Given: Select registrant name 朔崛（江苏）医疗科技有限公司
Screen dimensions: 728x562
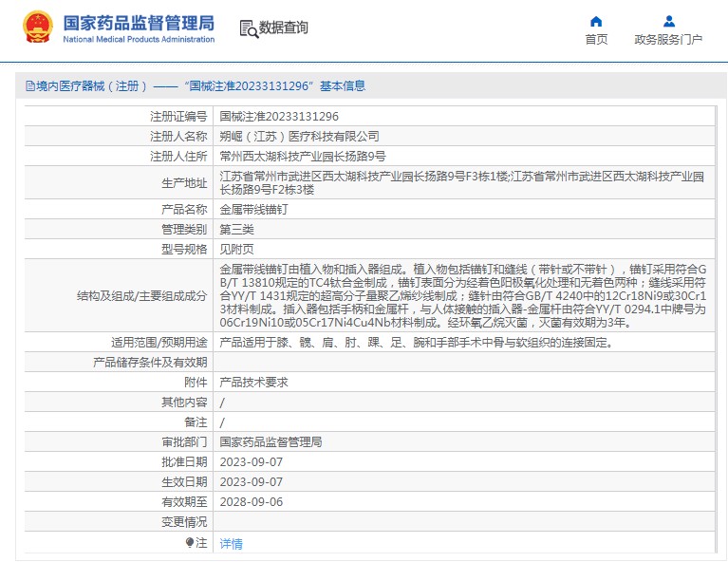Looking at the screenshot, I should [x=300, y=137].
